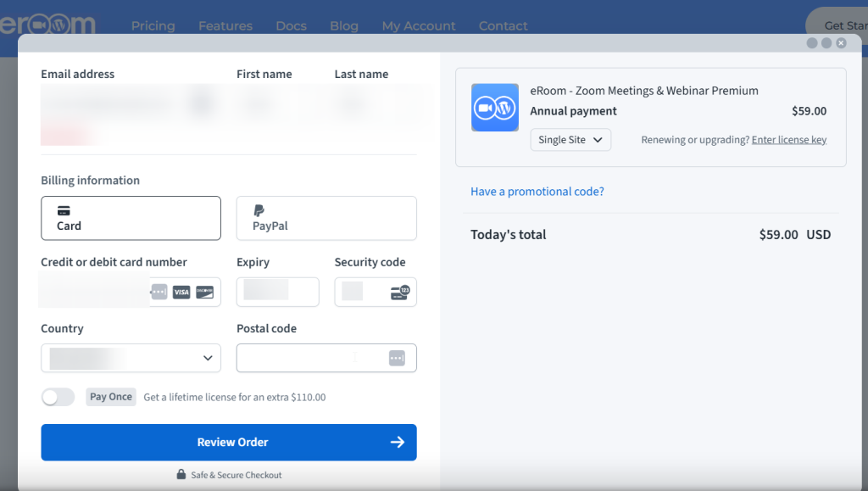Image resolution: width=868 pixels, height=491 pixels.
Task: Open the Pricing menu item
Action: point(153,25)
